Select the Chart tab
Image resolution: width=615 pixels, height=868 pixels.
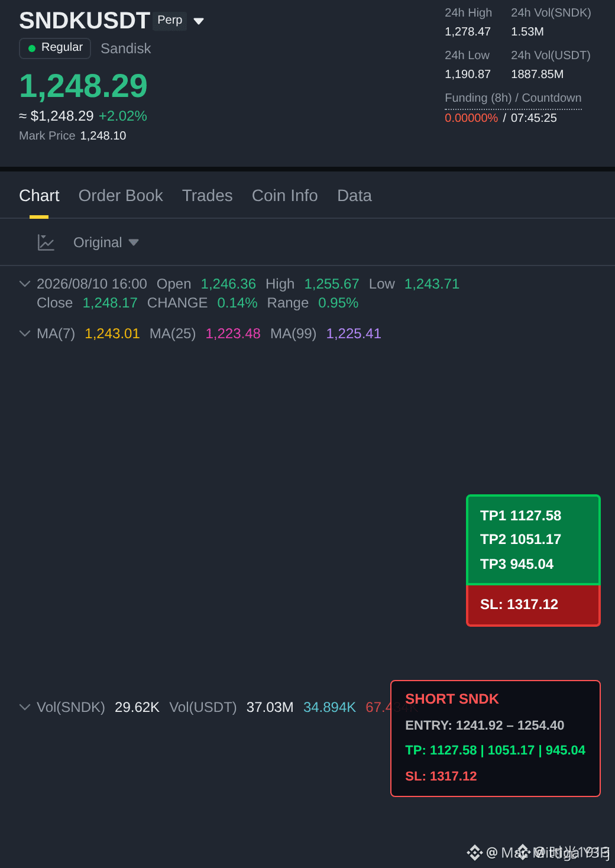click(x=39, y=196)
